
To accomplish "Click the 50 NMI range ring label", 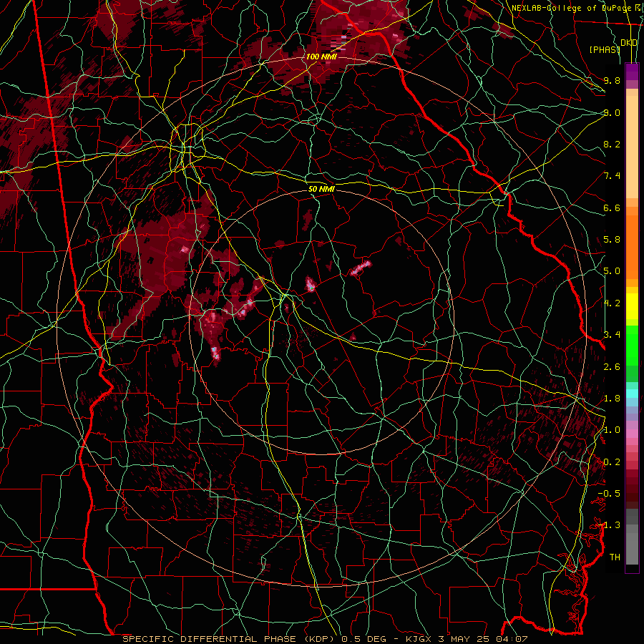I will [x=321, y=189].
